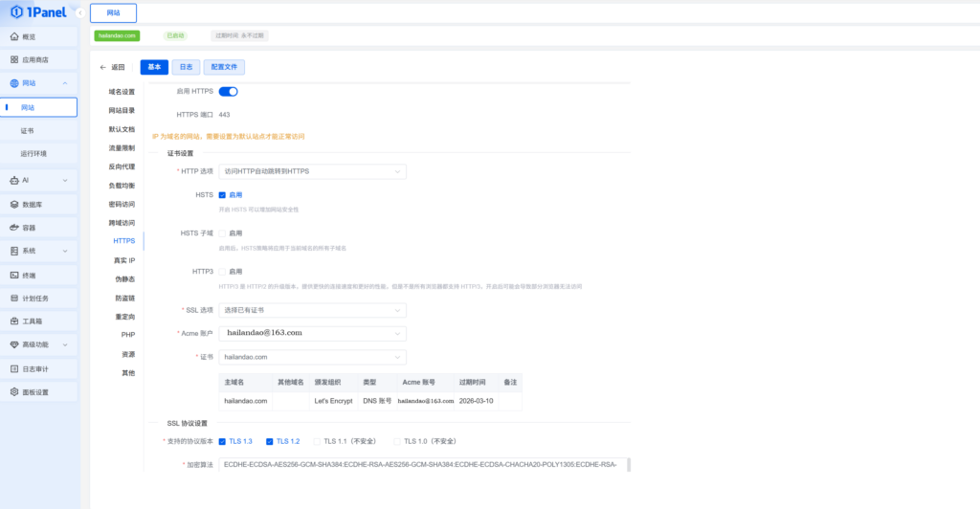
Task: Open PHP in settings menu
Action: [128, 335]
